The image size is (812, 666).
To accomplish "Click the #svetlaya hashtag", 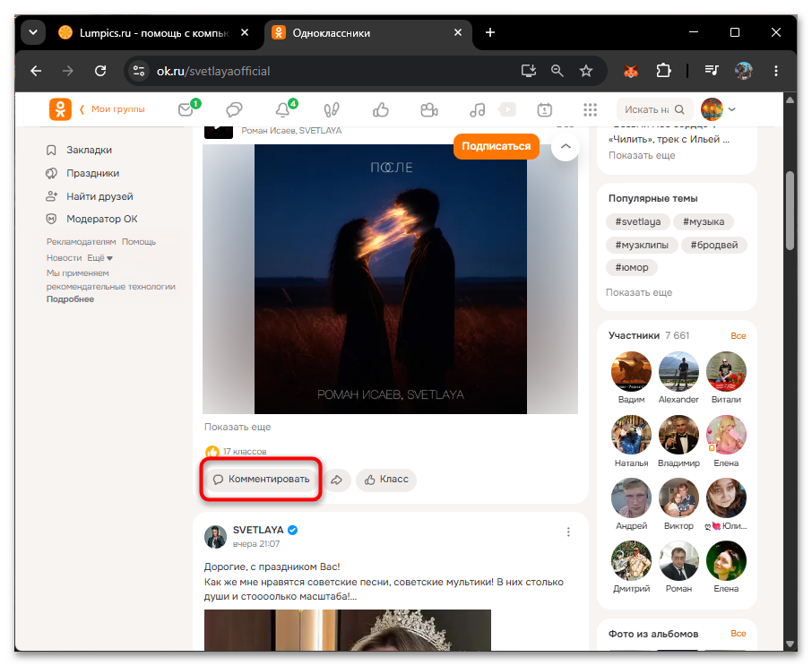I will 638,221.
